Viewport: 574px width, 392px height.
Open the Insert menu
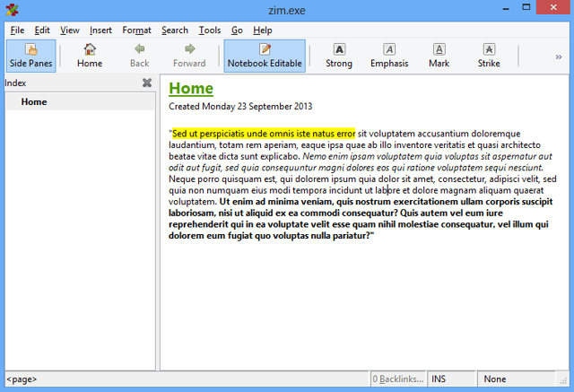click(x=100, y=30)
